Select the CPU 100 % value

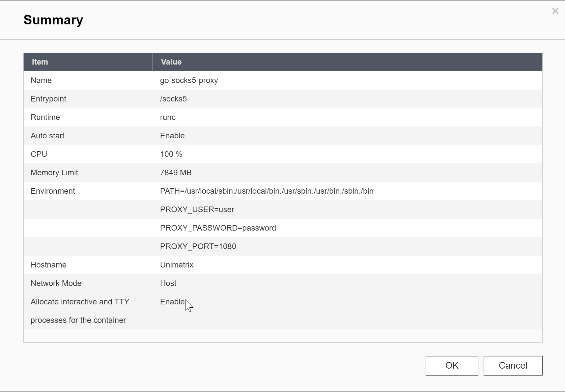tap(171, 154)
